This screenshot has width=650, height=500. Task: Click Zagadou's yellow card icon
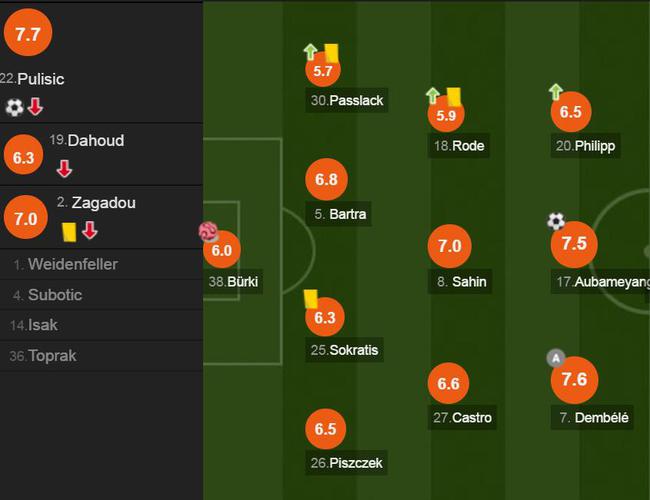(x=69, y=232)
